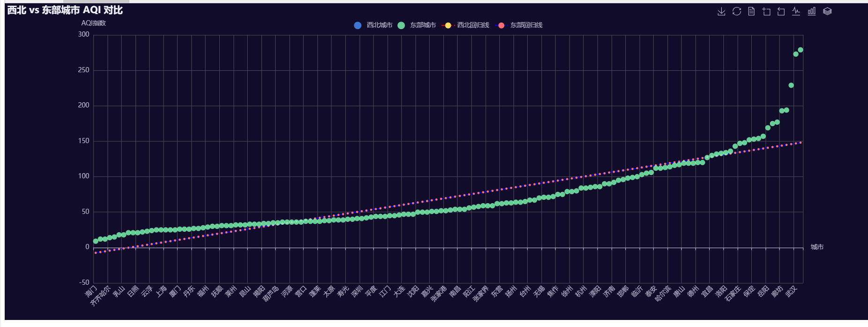Switch chart to bar view icon

(812, 11)
